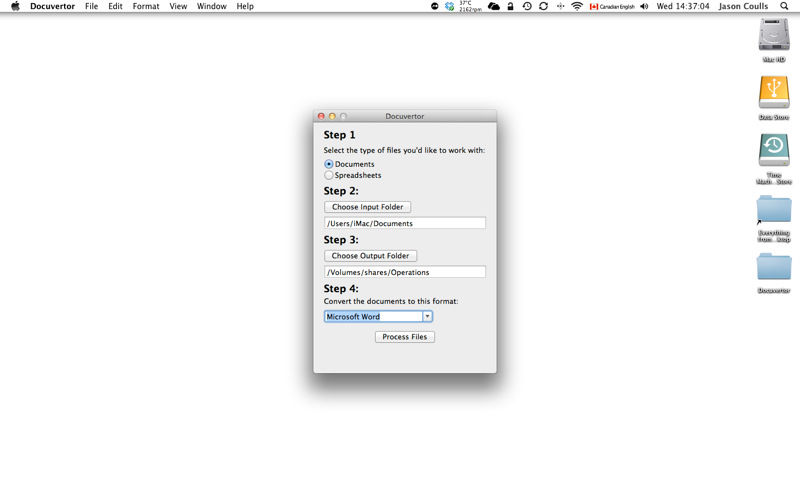
Task: Open the volume speaker menu icon
Action: click(644, 6)
